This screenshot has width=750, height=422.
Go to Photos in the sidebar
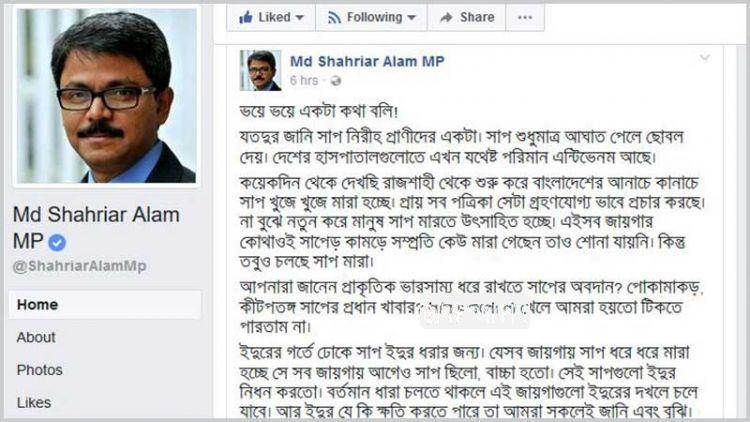39,370
